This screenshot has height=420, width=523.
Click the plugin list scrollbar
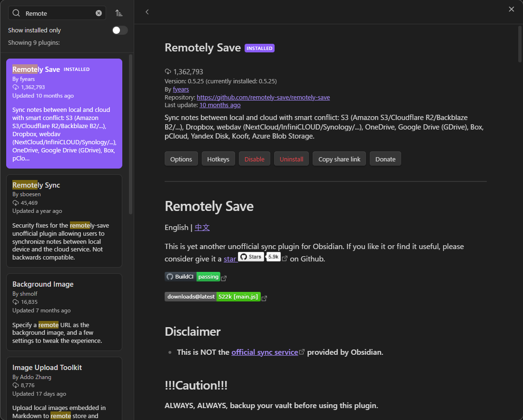point(131,134)
